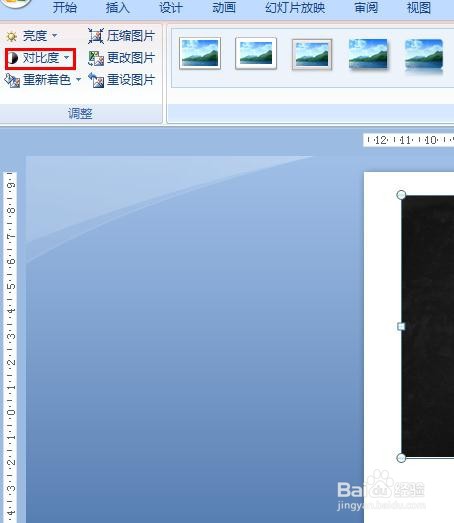
Task: Click the compress pictures (压缩图片) icon
Action: pos(96,36)
